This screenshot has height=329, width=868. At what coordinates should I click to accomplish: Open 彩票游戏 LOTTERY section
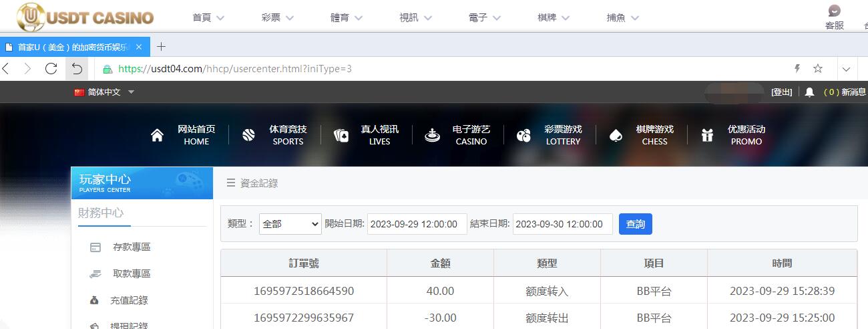click(563, 135)
